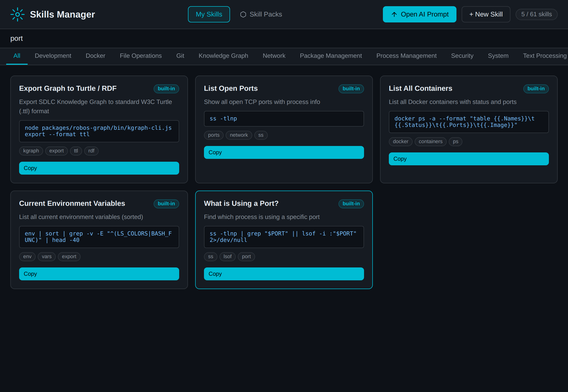Click the lsof $PORT command box
The width and height of the screenshot is (568, 392).
click(x=284, y=237)
